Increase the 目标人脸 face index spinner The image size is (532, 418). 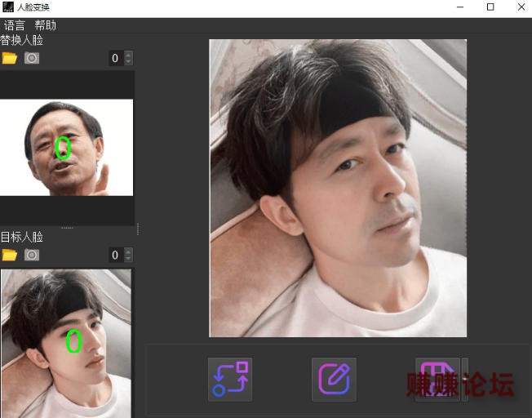click(x=128, y=251)
